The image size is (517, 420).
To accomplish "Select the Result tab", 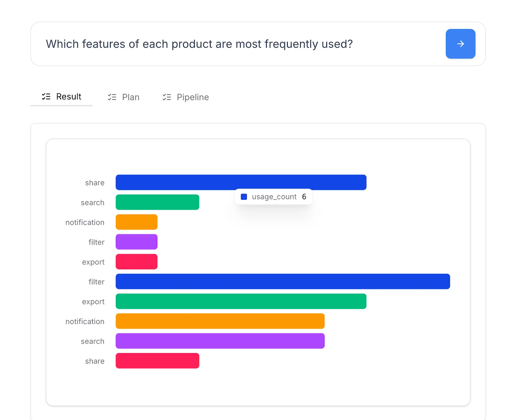I will pos(69,96).
